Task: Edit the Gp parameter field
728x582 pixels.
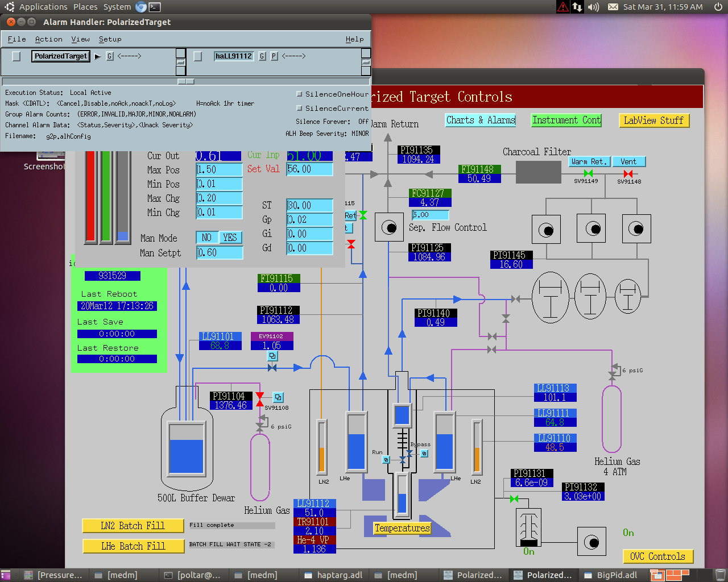Action: (x=309, y=219)
